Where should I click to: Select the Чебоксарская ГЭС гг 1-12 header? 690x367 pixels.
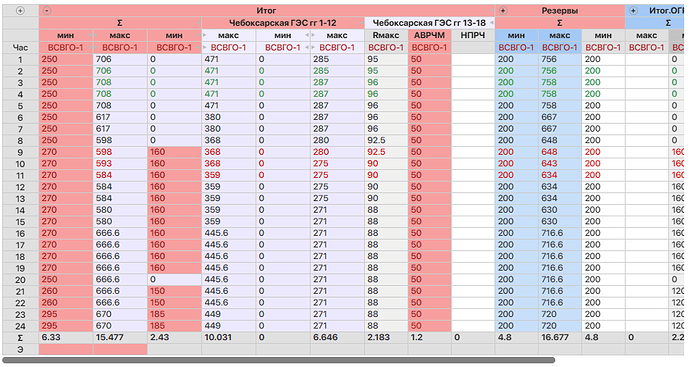[283, 23]
